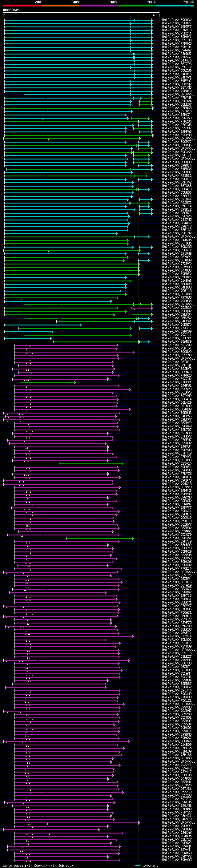Click the UniRef100_Q10BA8 label
Viewport: 197px width, 868px height.
coord(177,280)
